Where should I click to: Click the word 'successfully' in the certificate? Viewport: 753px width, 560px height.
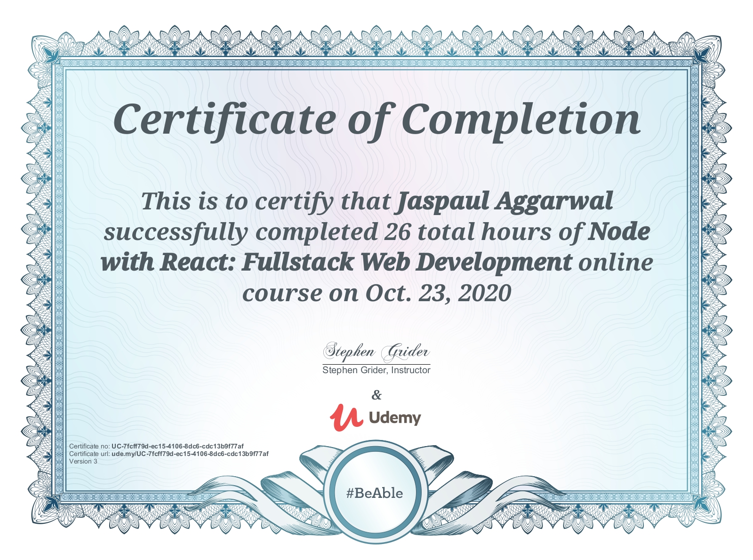[176, 232]
